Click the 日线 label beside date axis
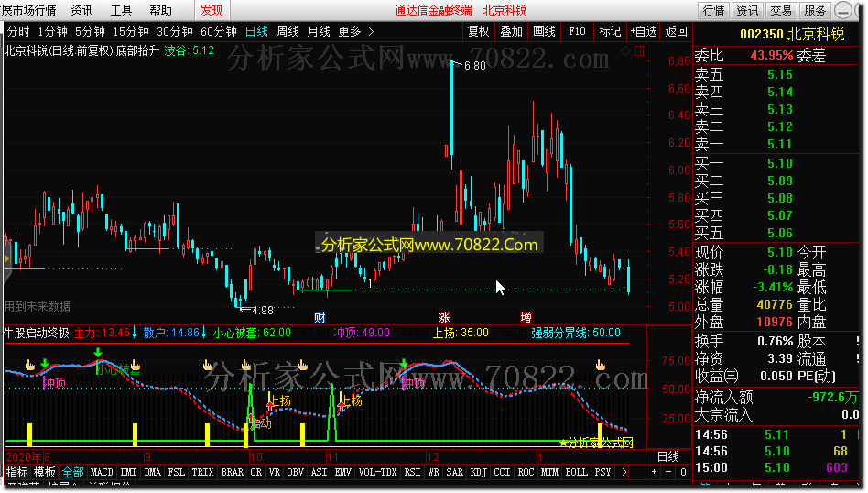The height and width of the screenshot is (493, 868). tap(667, 457)
